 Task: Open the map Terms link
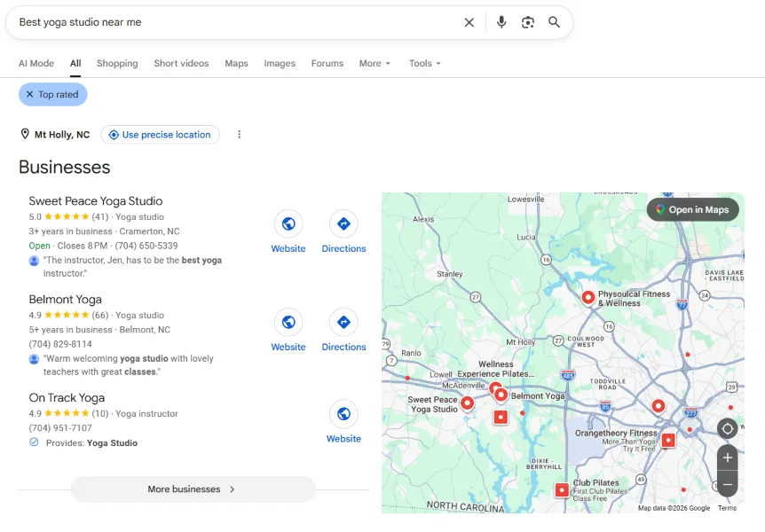pos(727,508)
